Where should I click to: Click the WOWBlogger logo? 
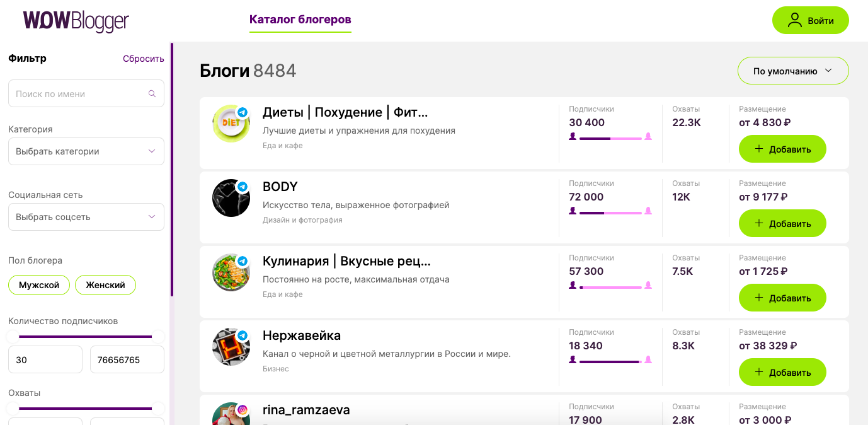76,21
